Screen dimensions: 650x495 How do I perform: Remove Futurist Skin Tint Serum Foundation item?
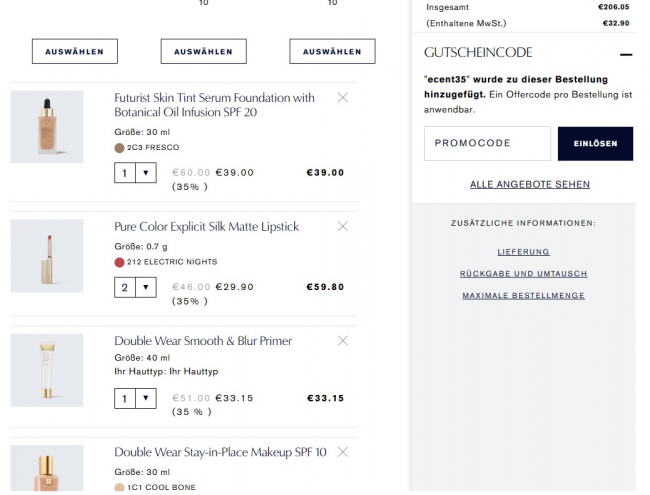tap(343, 97)
